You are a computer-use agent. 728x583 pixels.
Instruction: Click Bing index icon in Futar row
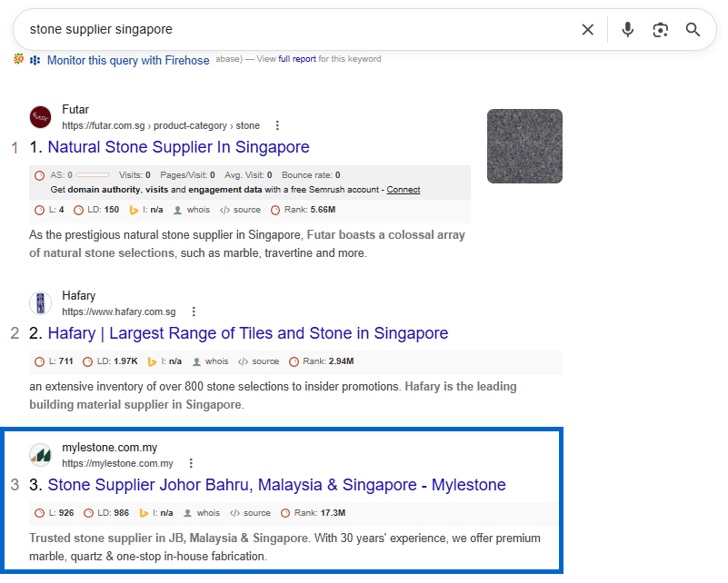coord(134,210)
